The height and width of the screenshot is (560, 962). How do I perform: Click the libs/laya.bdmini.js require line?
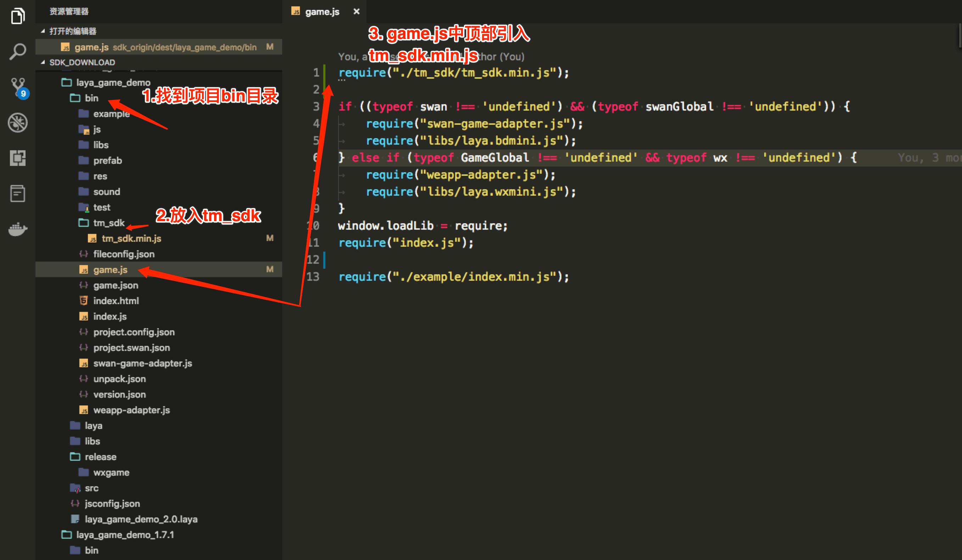(x=471, y=141)
